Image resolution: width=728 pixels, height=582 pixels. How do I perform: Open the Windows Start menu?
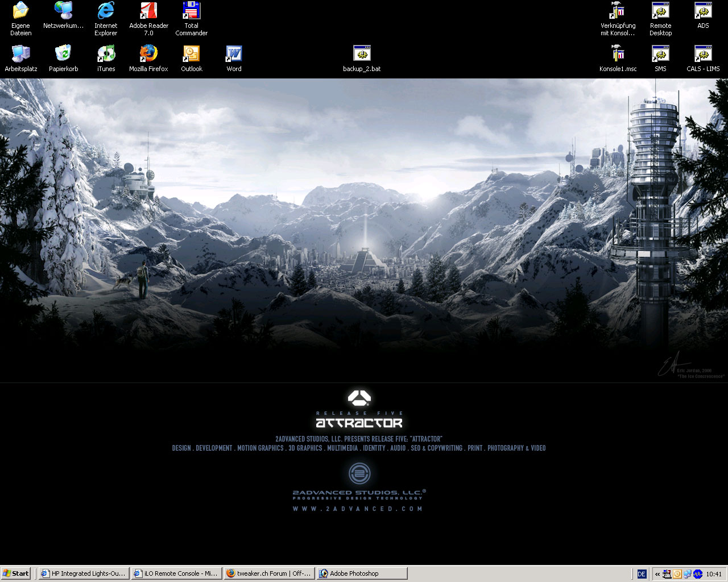coord(16,573)
